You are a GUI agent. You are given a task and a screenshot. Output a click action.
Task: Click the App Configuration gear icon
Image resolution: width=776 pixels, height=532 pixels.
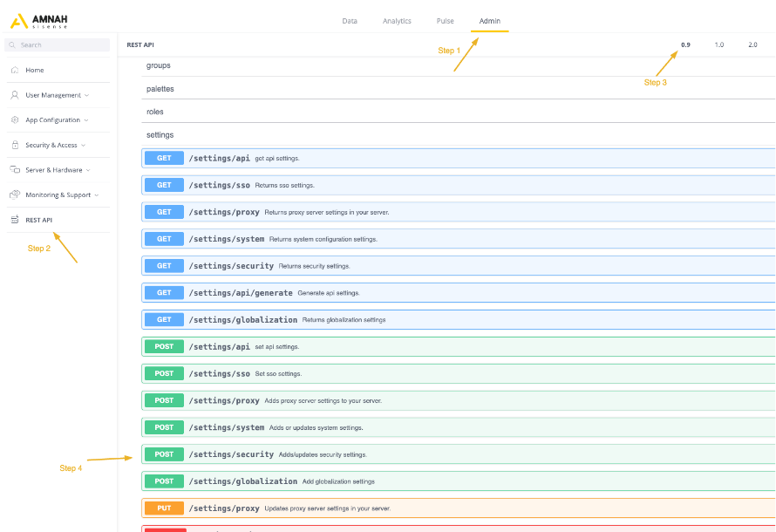point(15,120)
